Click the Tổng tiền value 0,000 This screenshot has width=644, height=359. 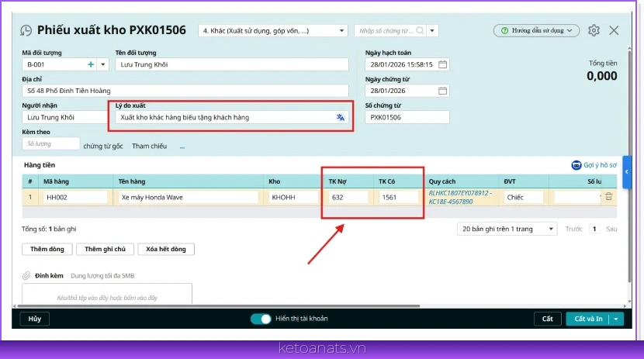(x=601, y=76)
